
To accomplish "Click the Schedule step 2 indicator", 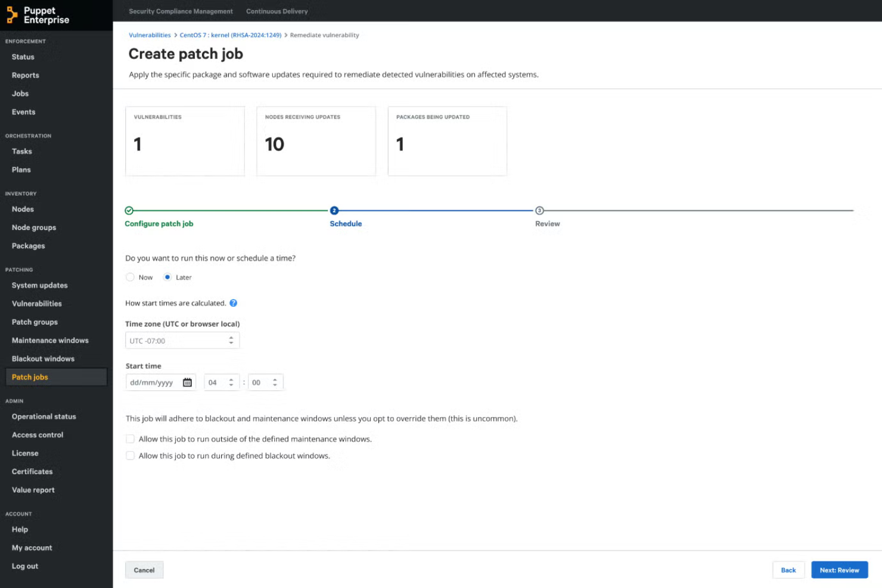I will pos(334,210).
